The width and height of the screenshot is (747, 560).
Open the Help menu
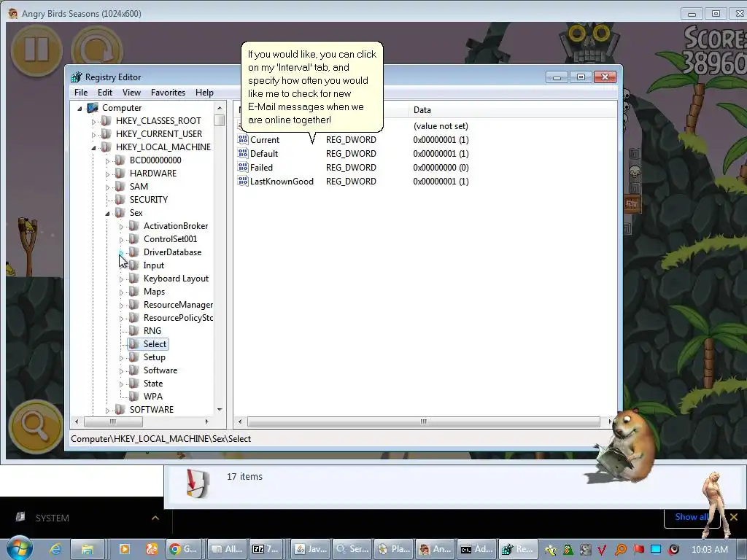[204, 93]
